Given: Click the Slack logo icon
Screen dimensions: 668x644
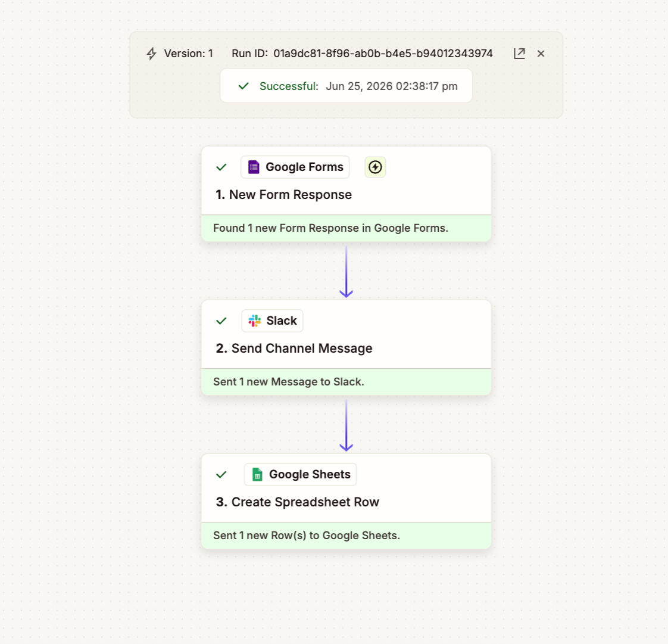Looking at the screenshot, I should coord(255,321).
